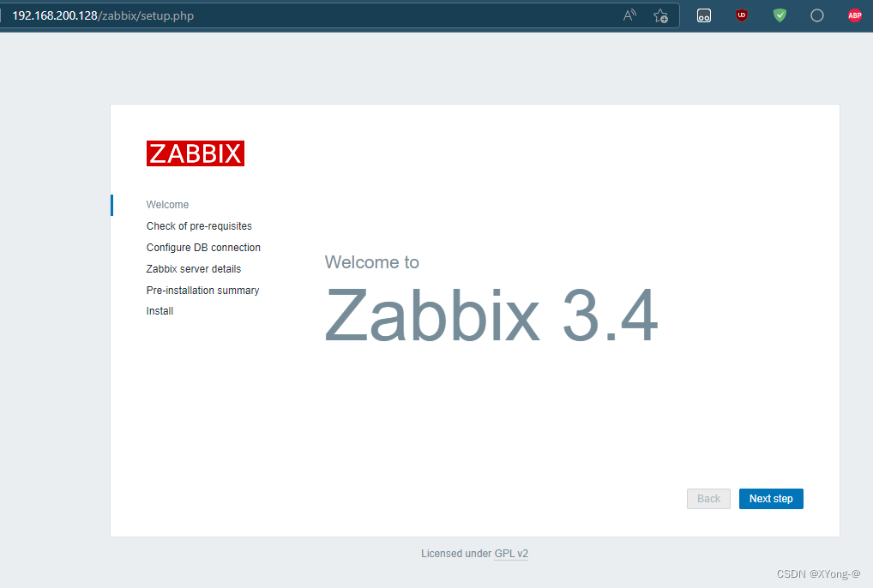Viewport: 873px width, 588px height.
Task: Click the Immersive reader square icon
Action: point(704,15)
